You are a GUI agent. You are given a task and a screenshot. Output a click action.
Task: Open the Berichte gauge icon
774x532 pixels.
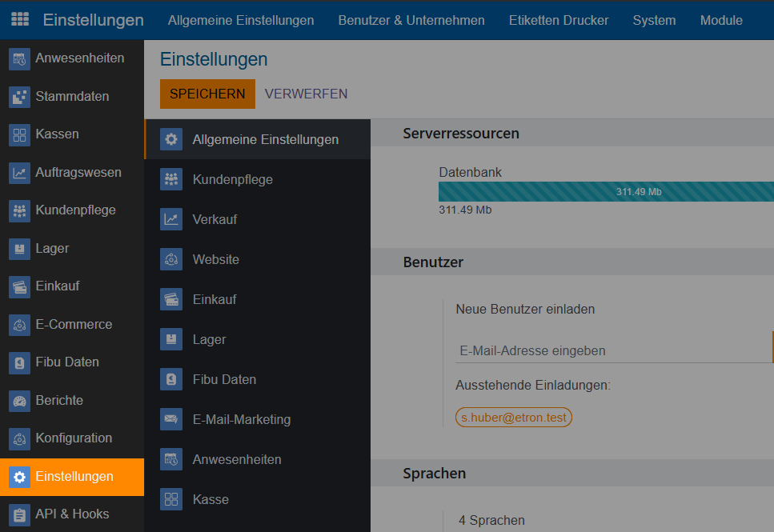(x=20, y=401)
